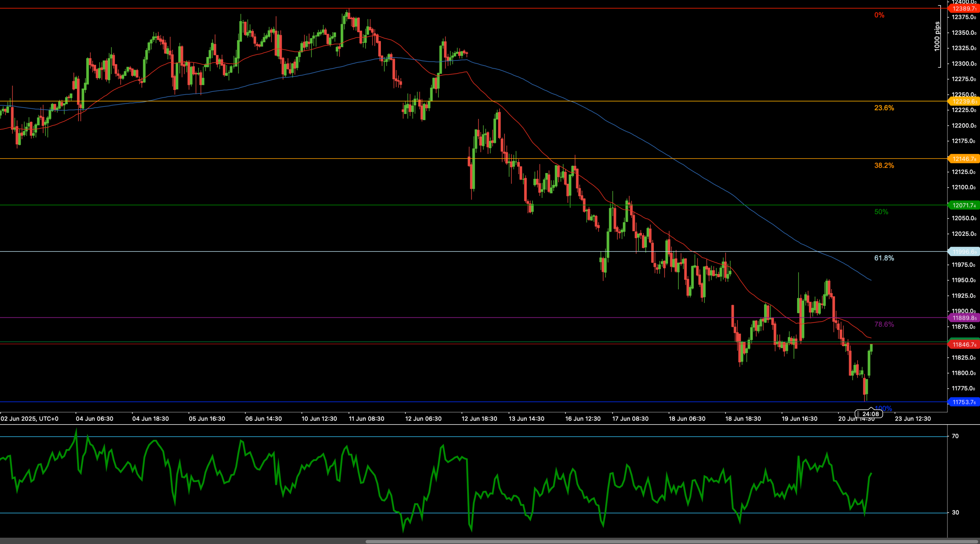Viewport: 980px width, 544px height.
Task: Click the RSI 30 level label
Action: [955, 513]
